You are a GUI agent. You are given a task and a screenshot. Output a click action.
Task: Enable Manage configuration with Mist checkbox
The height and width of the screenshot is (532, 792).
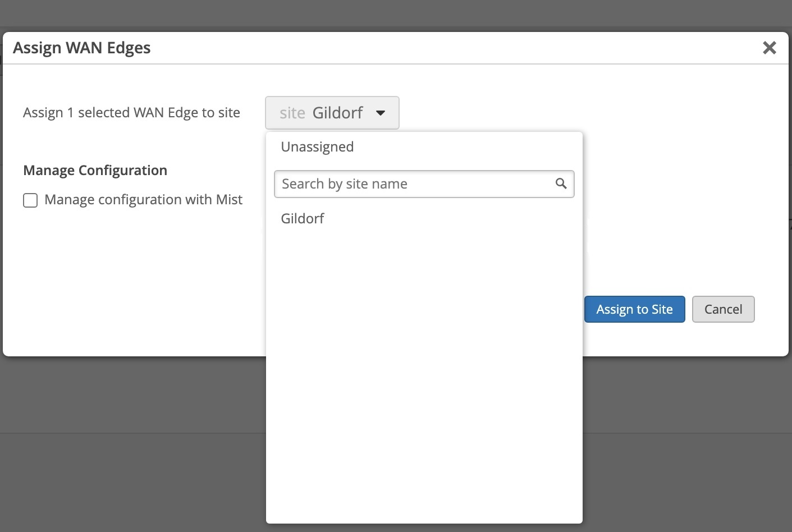click(x=30, y=200)
